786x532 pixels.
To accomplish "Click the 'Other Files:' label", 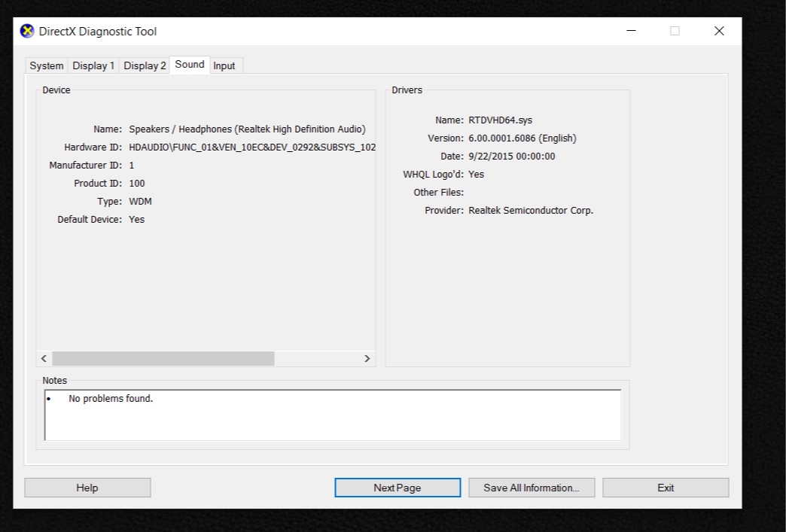I will click(439, 193).
